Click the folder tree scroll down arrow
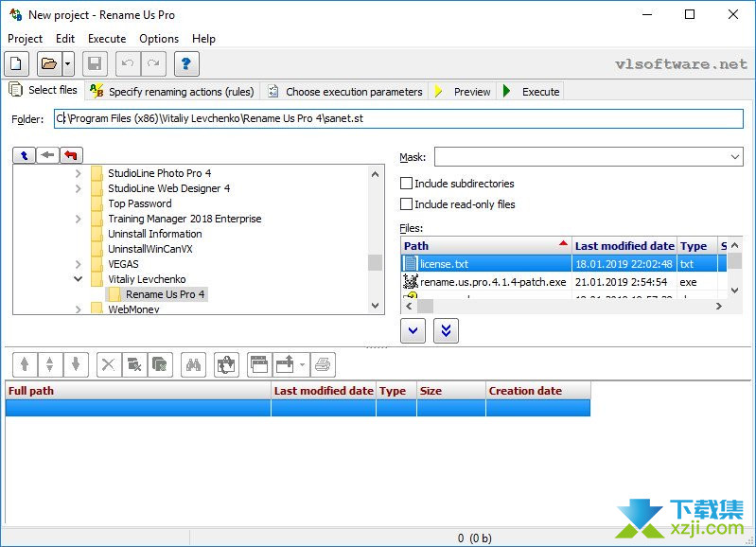 click(375, 306)
